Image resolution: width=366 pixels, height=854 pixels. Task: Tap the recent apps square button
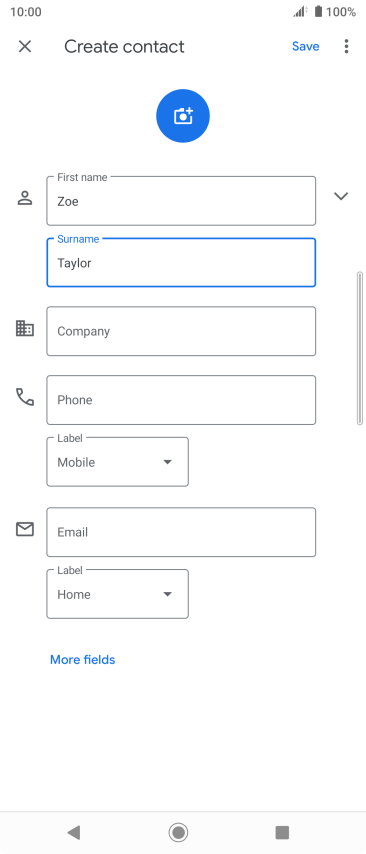(x=282, y=832)
